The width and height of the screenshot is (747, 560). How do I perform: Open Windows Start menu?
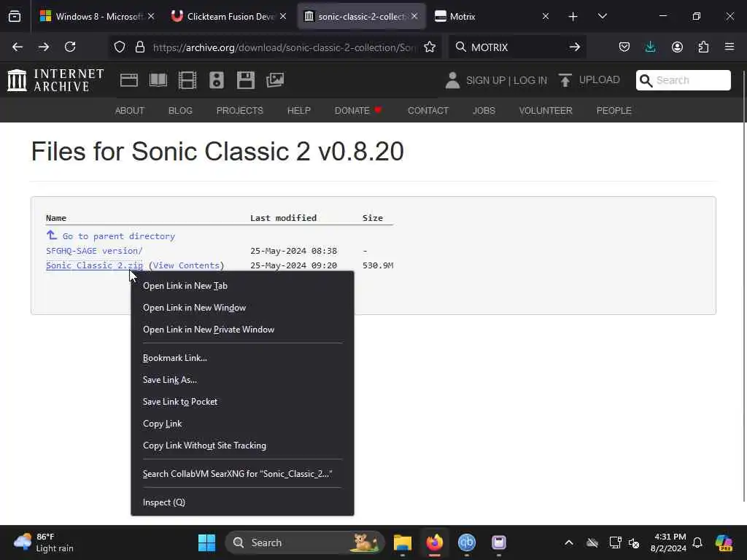(x=206, y=542)
